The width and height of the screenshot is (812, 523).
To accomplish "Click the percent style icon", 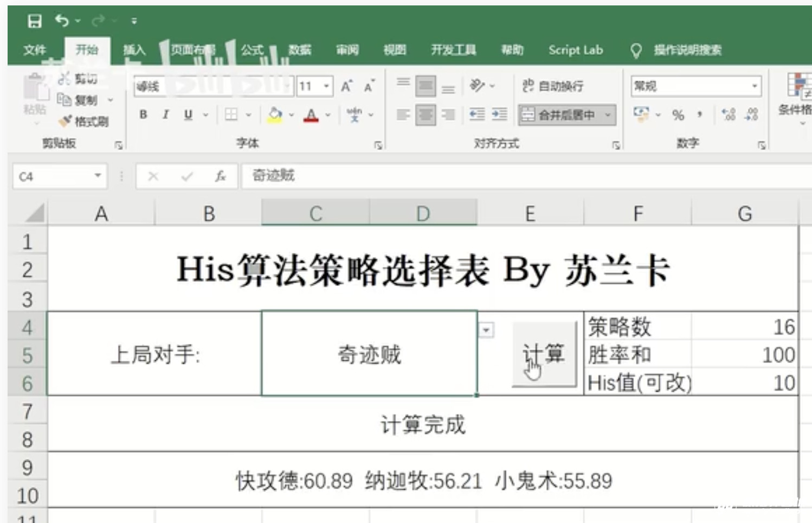I will (678, 115).
